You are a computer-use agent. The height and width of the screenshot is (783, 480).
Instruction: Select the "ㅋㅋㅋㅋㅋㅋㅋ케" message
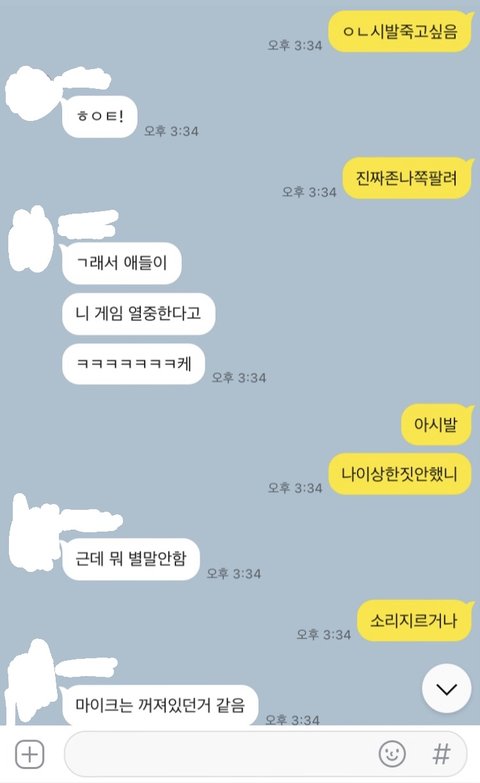pyautogui.click(x=133, y=364)
